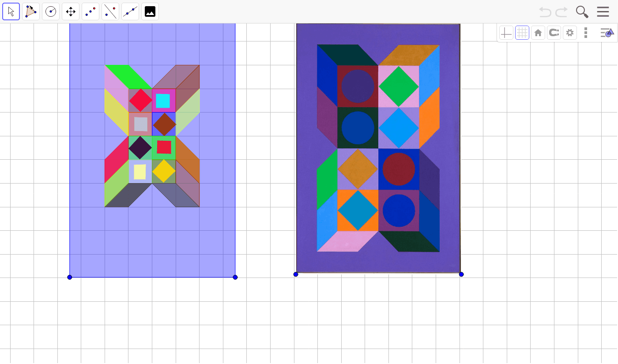
Task: Open the point capturing magnet options
Action: 554,33
